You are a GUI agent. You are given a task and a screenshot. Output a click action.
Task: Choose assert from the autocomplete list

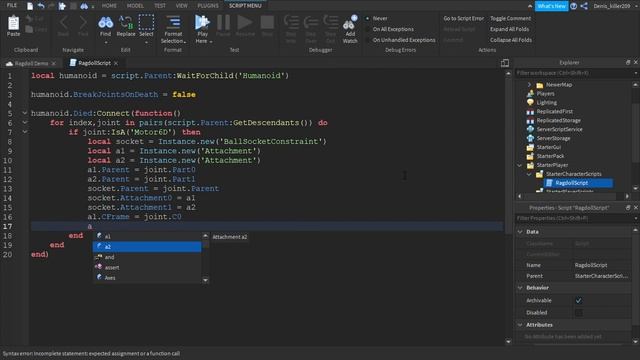147,267
